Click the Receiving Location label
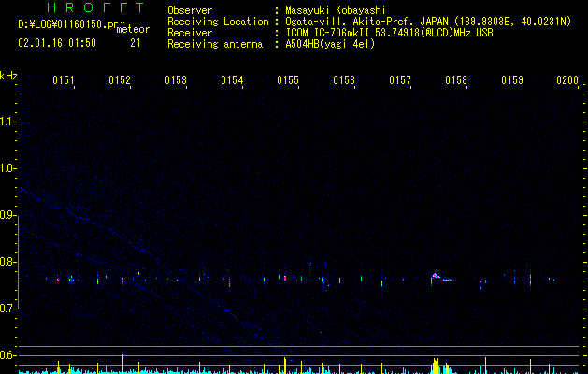Viewport: 588px width, 374px height. (x=218, y=22)
